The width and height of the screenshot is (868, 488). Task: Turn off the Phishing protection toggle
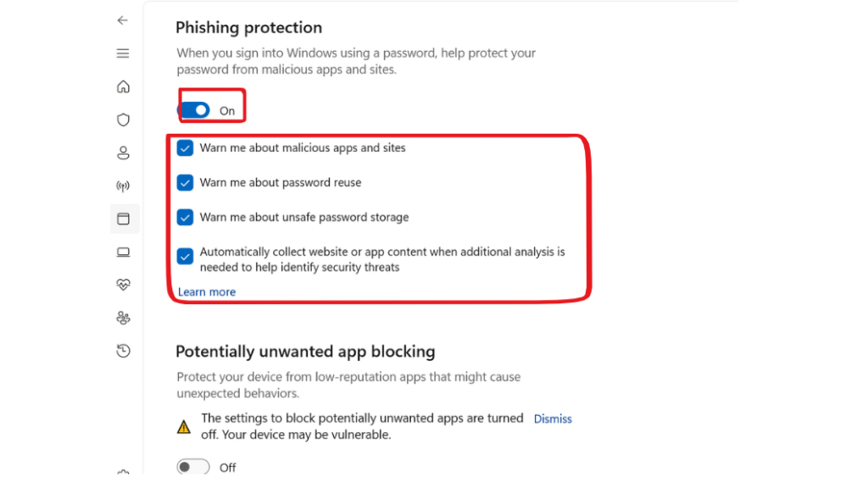click(194, 110)
